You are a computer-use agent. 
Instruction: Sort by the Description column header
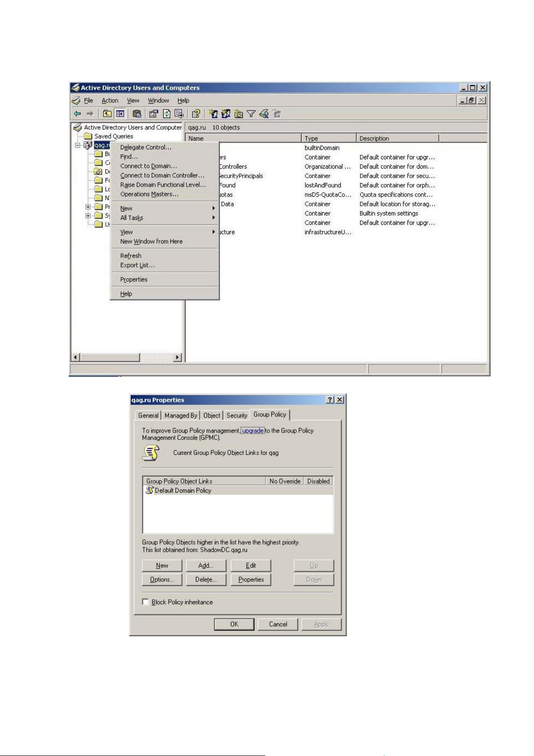point(398,138)
